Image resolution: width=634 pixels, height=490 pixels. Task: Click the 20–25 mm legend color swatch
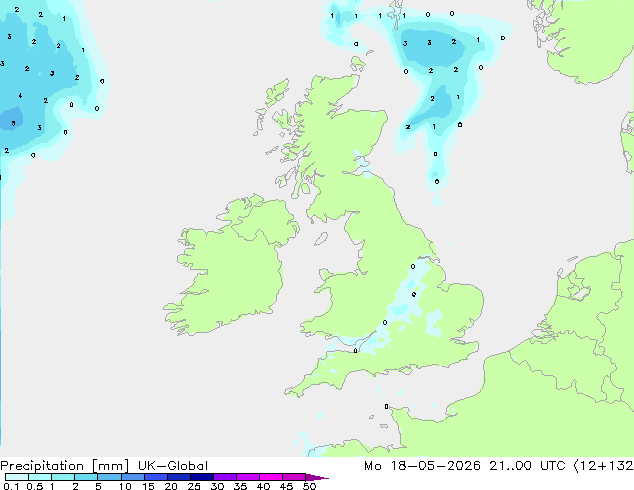pyautogui.click(x=178, y=477)
